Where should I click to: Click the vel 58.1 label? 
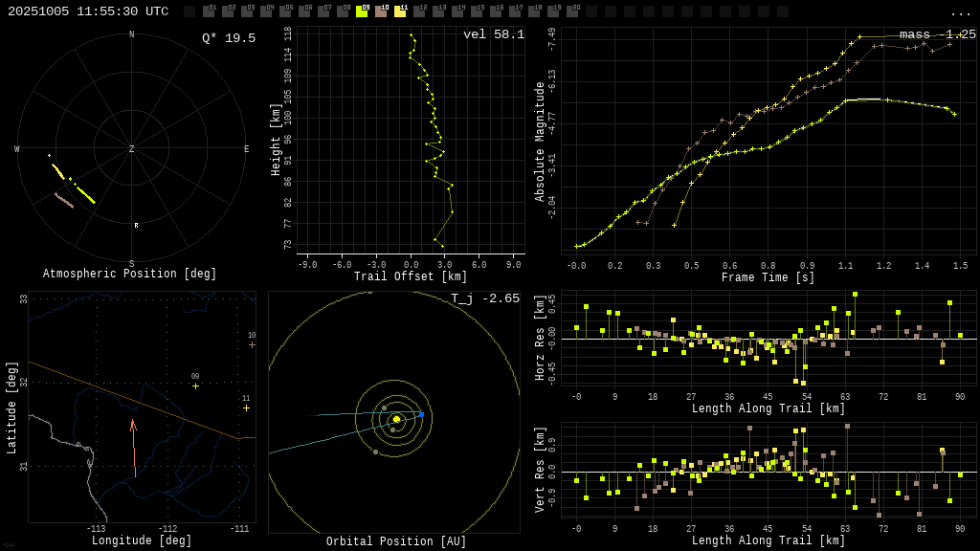pos(493,34)
